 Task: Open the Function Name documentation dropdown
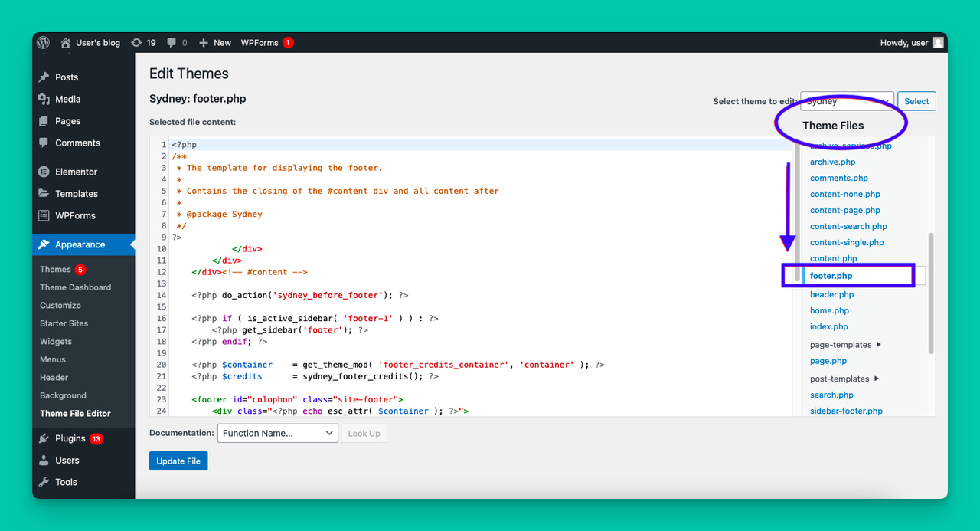[278, 433]
